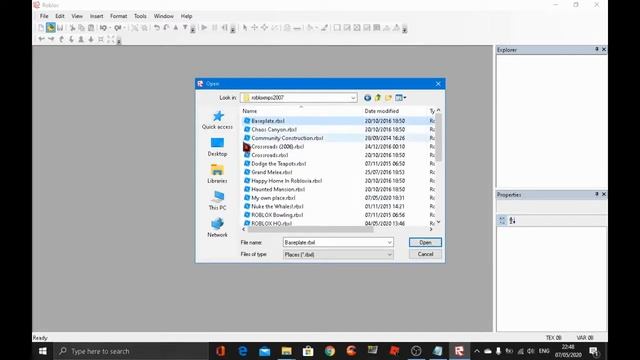The width and height of the screenshot is (640, 360).
Task: Open the Window menu
Action: click(x=163, y=16)
